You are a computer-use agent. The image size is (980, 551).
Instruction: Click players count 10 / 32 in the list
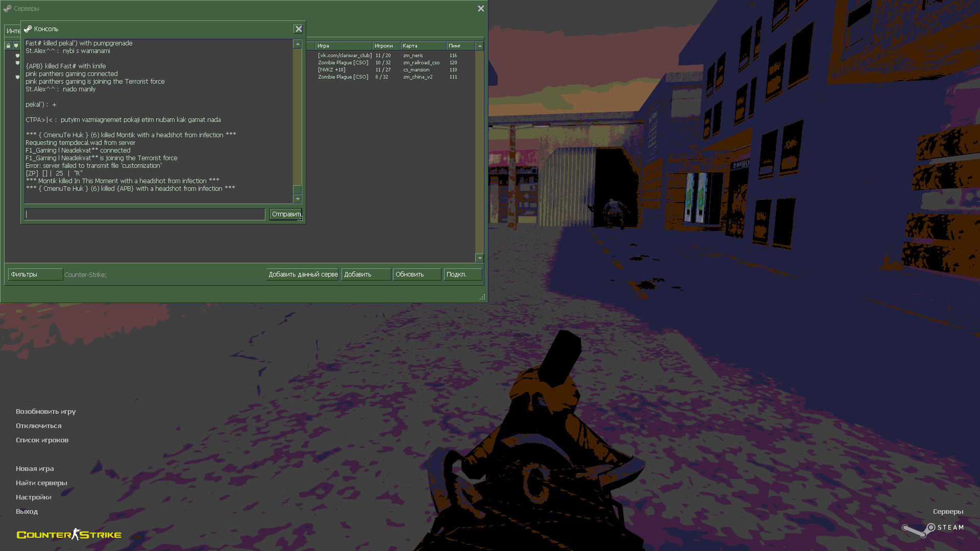pyautogui.click(x=383, y=63)
